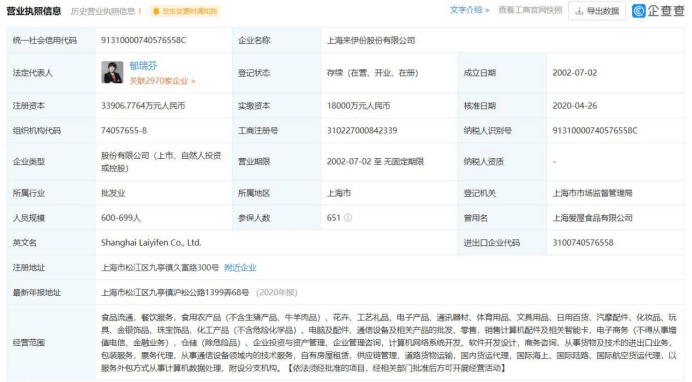Click the orange 发生变更时通知我 badge
The width and height of the screenshot is (692, 382).
coord(185,11)
